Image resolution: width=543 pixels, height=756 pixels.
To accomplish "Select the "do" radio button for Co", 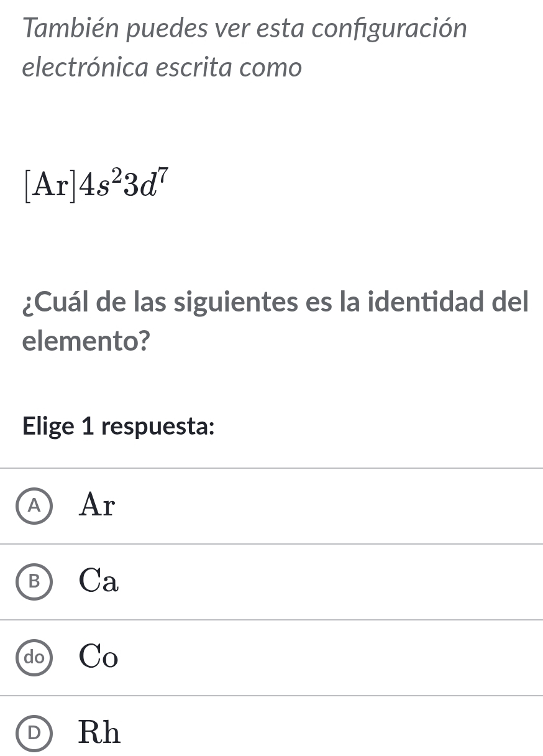I will 36,658.
